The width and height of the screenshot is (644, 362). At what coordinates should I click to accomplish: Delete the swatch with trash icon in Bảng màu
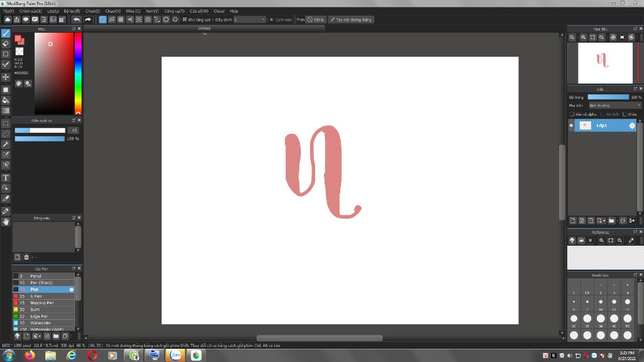26,257
